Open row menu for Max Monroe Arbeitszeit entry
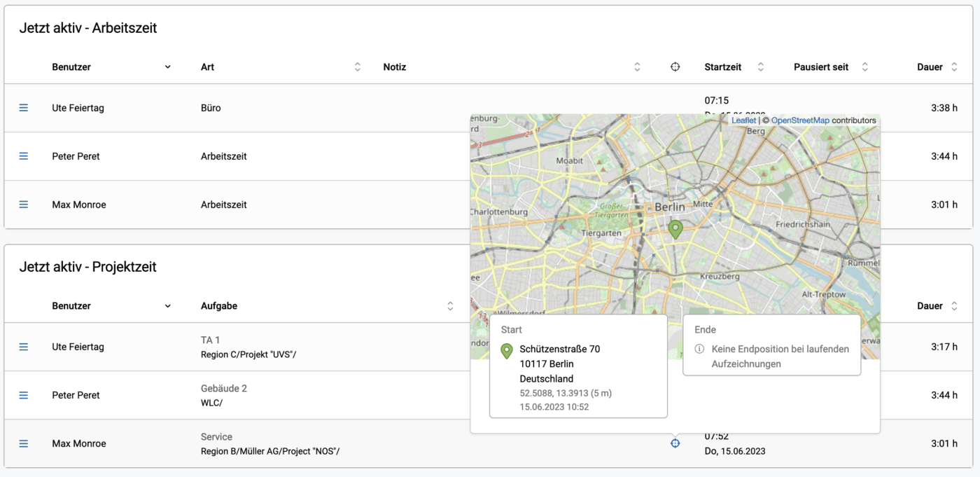This screenshot has height=477, width=980. pyautogui.click(x=23, y=205)
